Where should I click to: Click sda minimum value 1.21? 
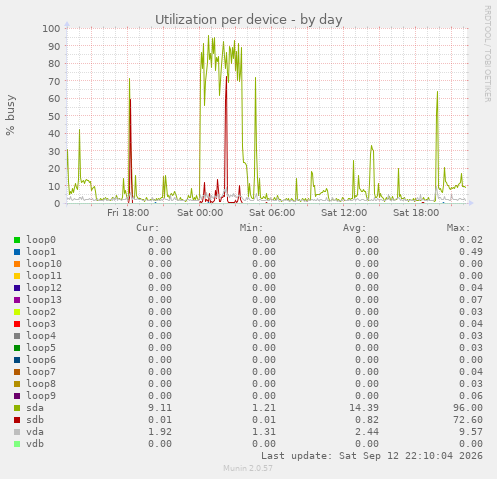pyautogui.click(x=264, y=408)
